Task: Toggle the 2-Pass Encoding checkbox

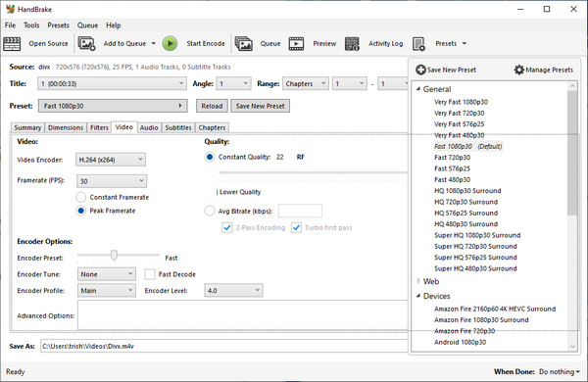Action: coord(227,227)
